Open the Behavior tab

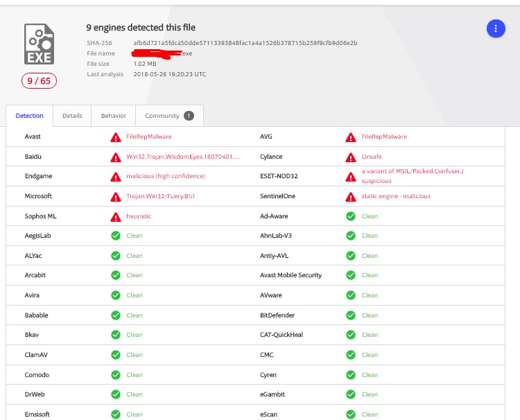click(x=114, y=116)
